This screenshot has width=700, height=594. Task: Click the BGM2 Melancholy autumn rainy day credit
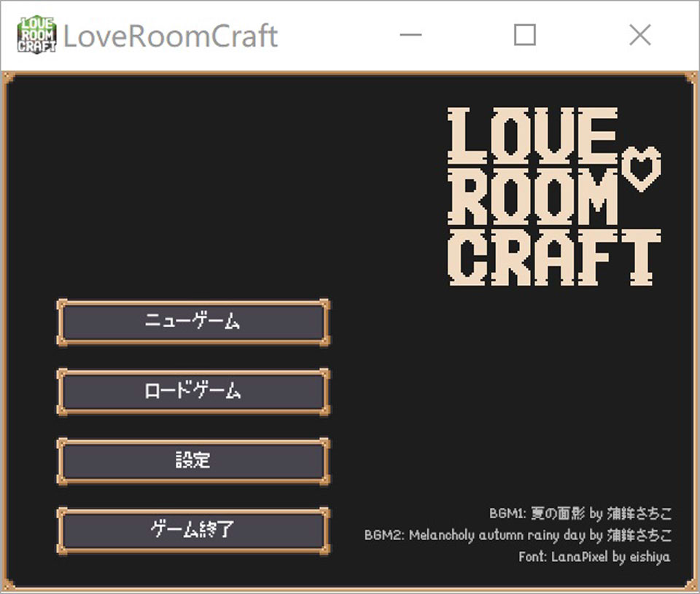pos(519,534)
